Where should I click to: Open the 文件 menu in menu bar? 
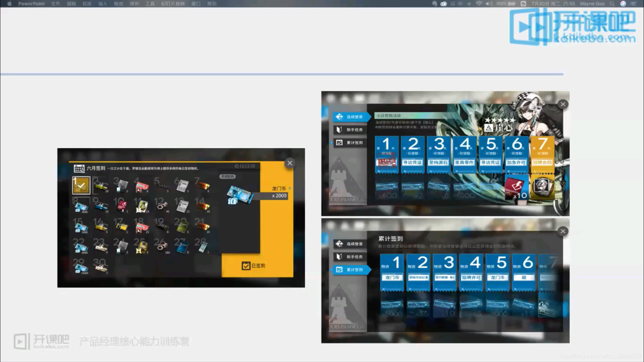pos(56,4)
